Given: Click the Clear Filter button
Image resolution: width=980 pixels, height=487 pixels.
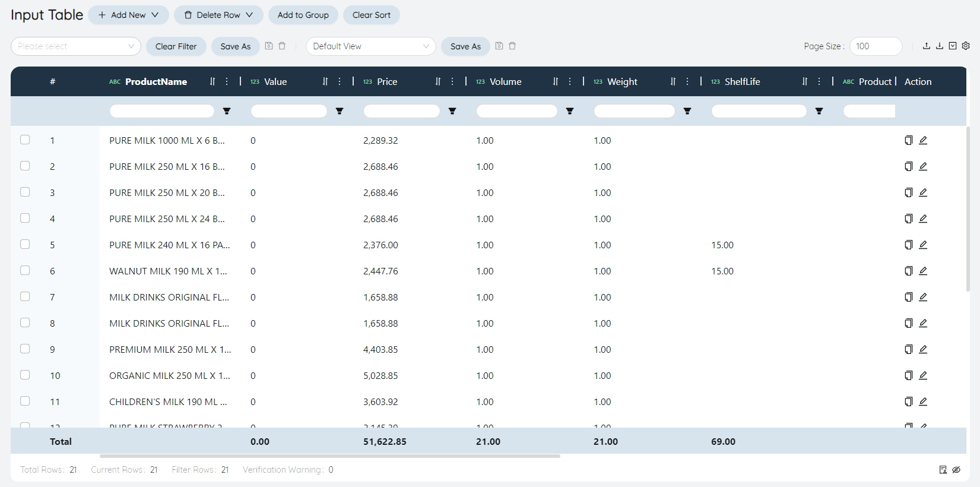Looking at the screenshot, I should (176, 46).
